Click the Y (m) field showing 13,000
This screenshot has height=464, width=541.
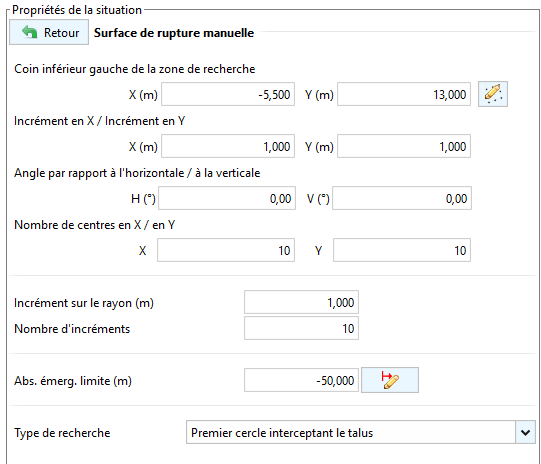tap(404, 94)
